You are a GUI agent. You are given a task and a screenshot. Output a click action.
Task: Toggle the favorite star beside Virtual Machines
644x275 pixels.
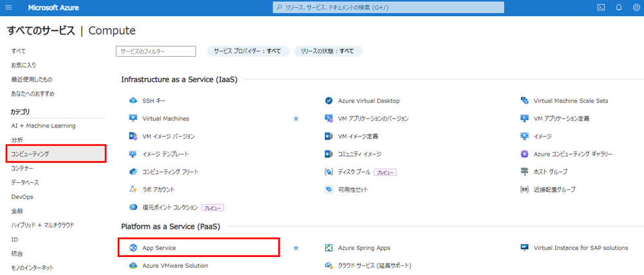point(296,119)
